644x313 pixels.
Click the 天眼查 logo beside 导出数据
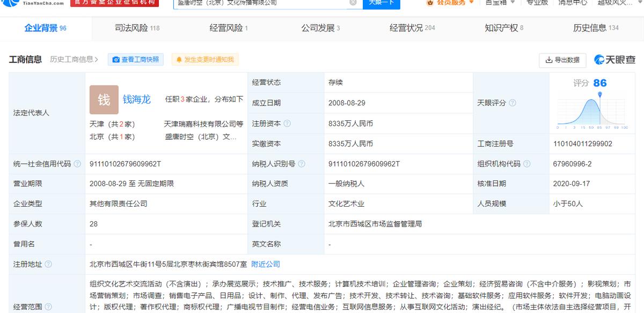tap(615, 60)
